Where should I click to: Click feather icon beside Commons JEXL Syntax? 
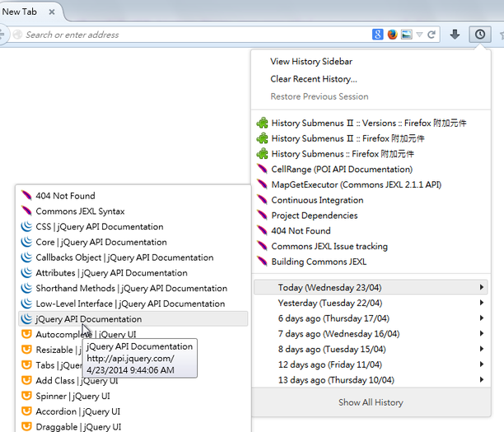coord(26,211)
